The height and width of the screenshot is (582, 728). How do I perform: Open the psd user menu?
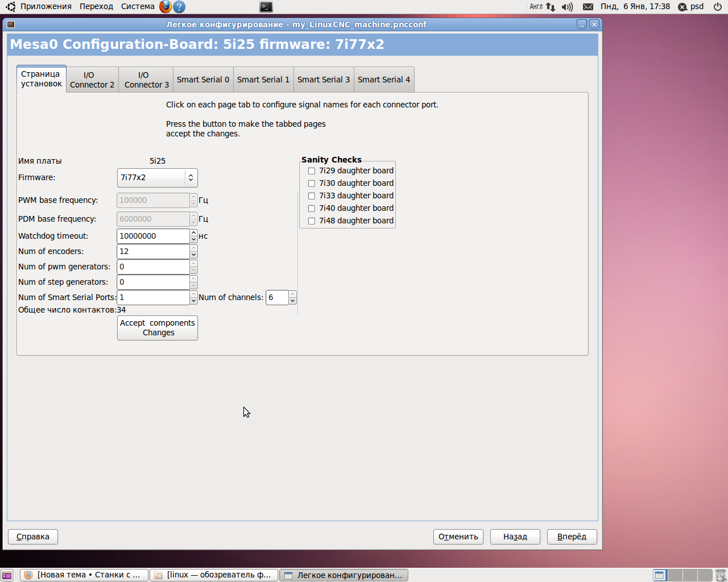click(697, 7)
